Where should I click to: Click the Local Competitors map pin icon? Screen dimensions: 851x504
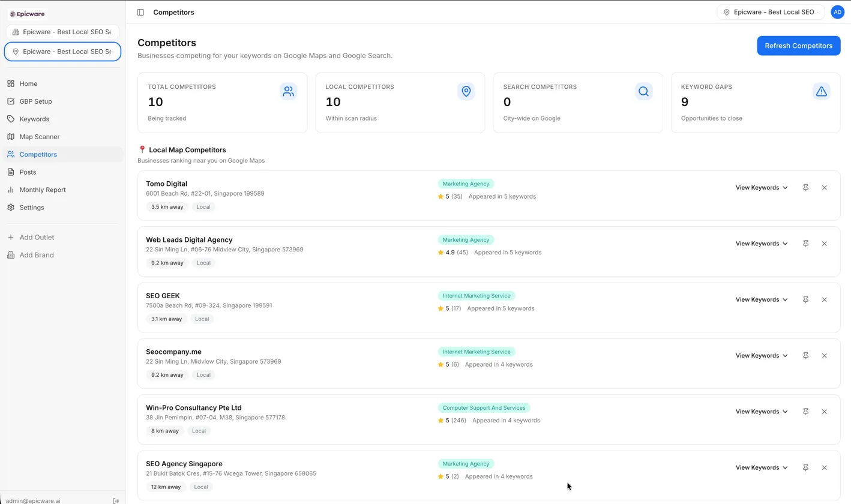tap(466, 91)
